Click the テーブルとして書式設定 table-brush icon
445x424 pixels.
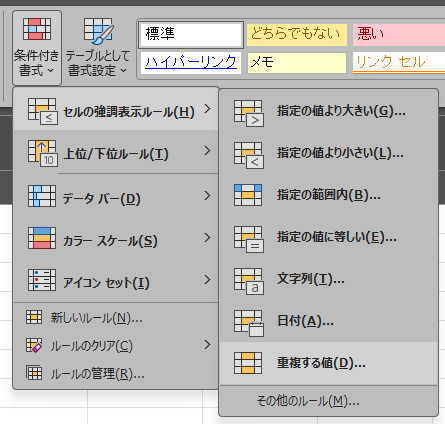tap(98, 31)
